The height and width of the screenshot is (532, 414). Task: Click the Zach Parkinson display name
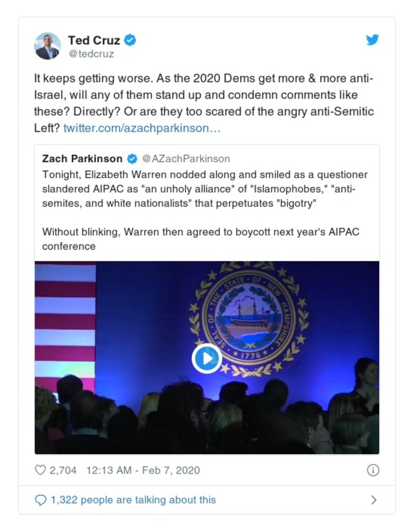pyautogui.click(x=83, y=159)
